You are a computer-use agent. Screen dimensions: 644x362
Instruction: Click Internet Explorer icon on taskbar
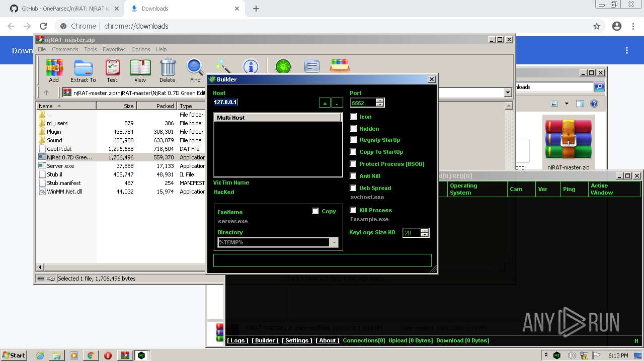pyautogui.click(x=40, y=355)
